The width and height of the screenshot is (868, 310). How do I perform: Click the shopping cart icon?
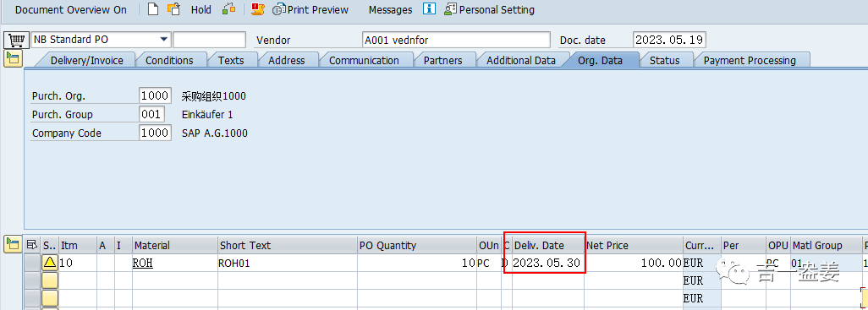coord(17,41)
